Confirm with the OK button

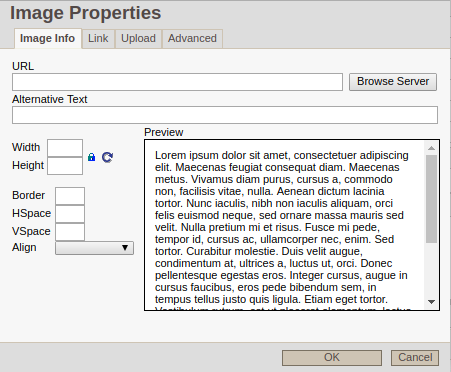(332, 358)
